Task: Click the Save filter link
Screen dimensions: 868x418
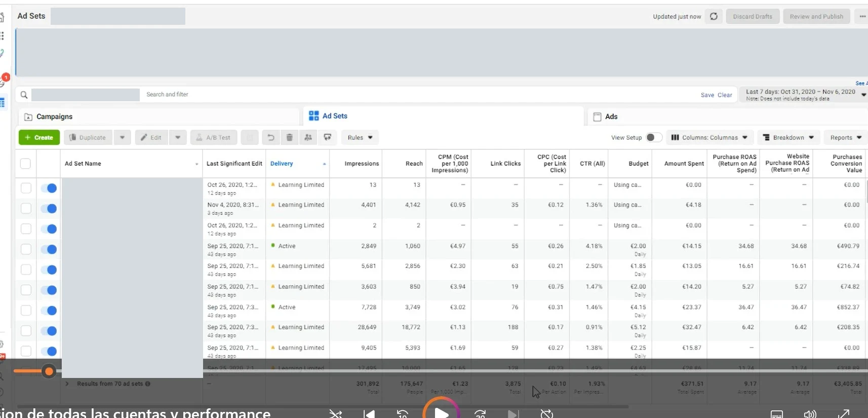Action: click(707, 95)
